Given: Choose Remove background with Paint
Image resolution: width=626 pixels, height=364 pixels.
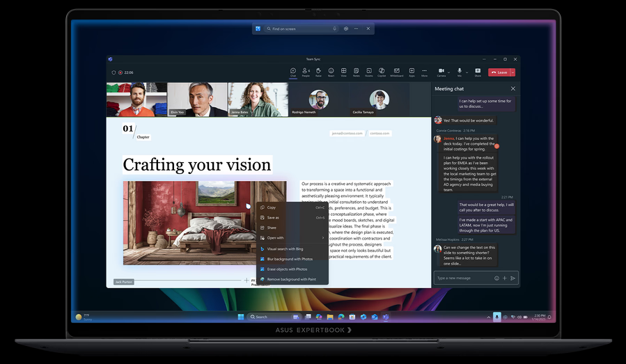Looking at the screenshot, I should (x=292, y=279).
